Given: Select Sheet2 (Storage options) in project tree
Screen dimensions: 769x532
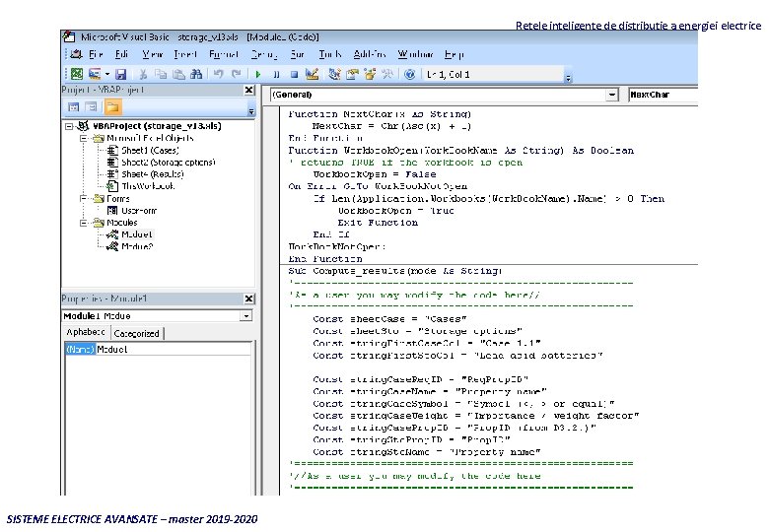Looking at the screenshot, I should [x=169, y=163].
